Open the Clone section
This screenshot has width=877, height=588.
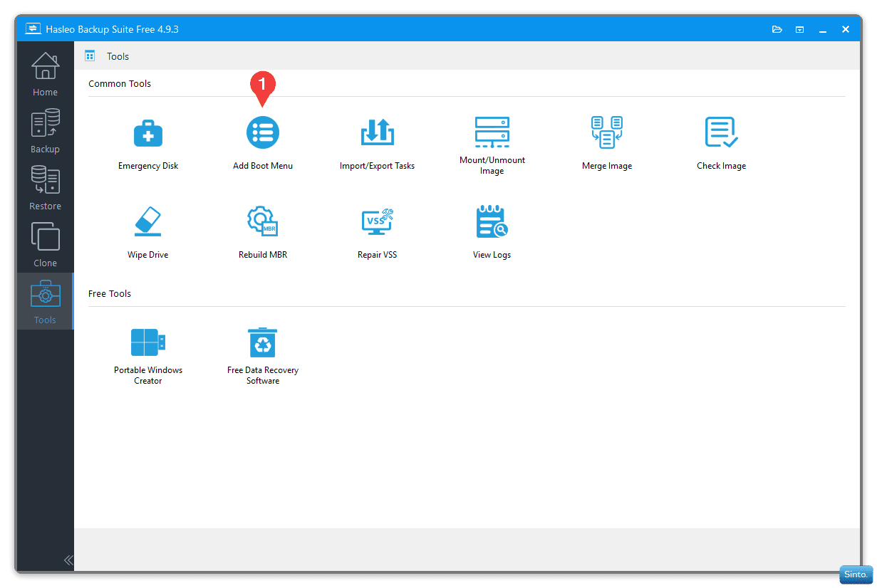(x=45, y=245)
